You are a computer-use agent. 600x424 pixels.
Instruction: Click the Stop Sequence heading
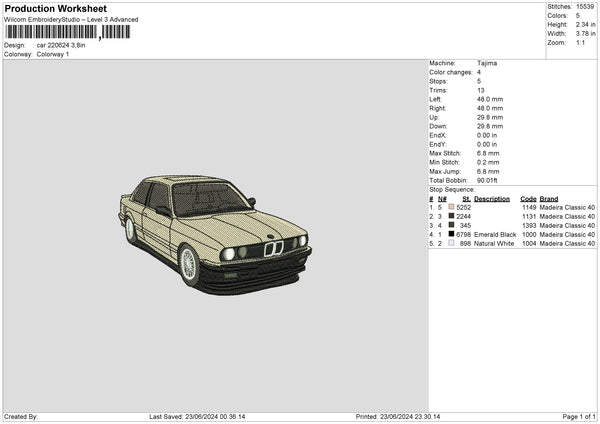[452, 189]
